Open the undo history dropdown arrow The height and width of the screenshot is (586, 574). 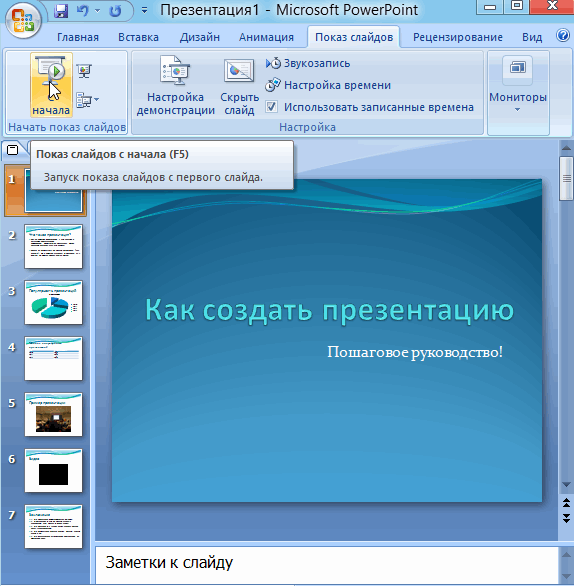(x=98, y=11)
